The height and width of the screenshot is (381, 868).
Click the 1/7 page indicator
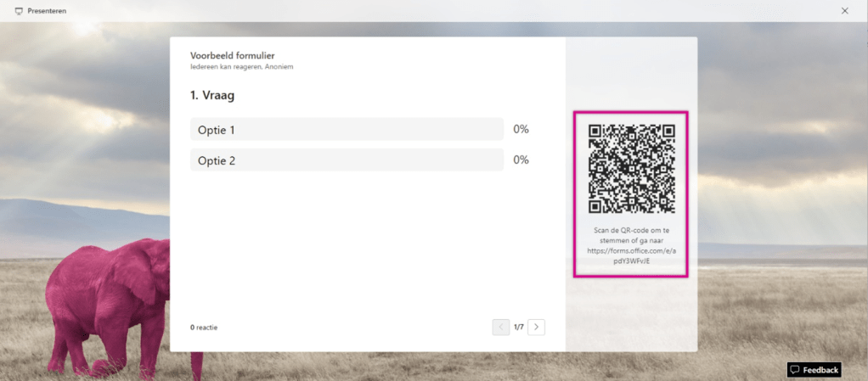[x=519, y=327]
